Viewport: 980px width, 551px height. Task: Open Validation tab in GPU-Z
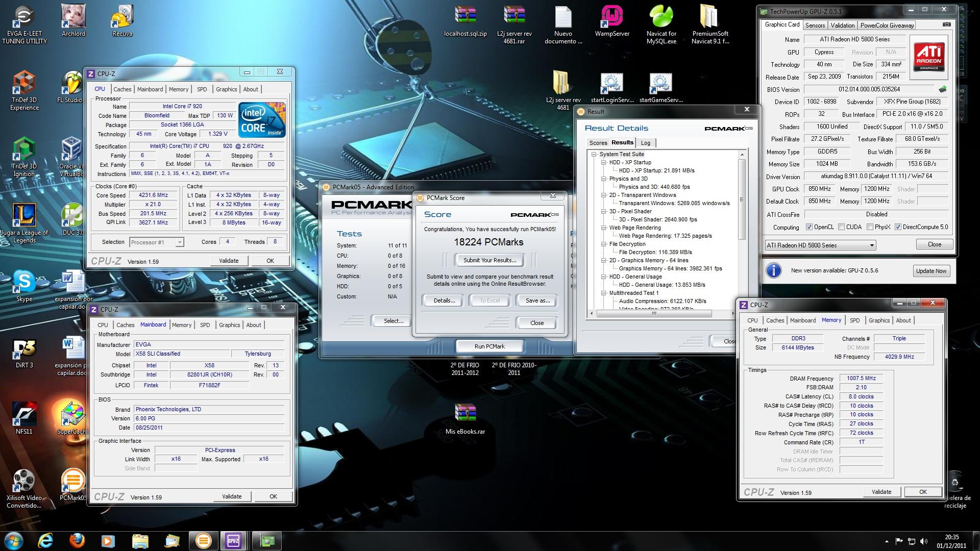pos(842,25)
